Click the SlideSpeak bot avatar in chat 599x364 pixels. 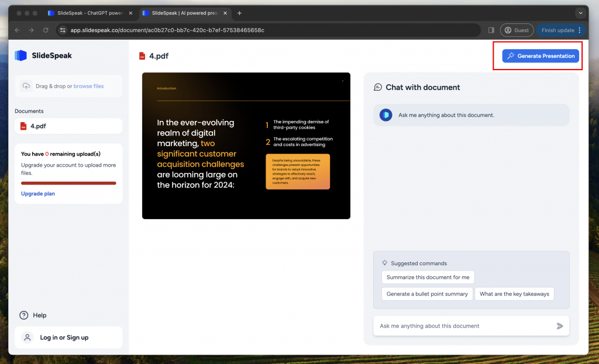386,115
